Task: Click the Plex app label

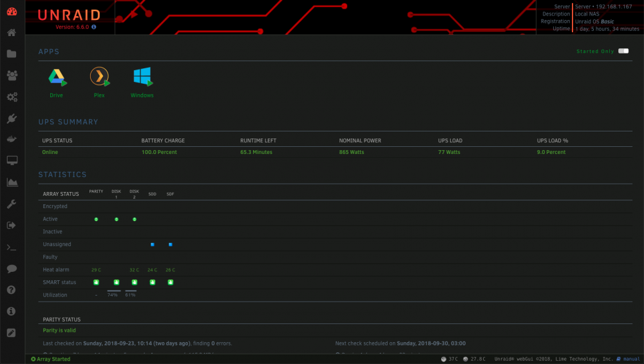Action: click(99, 95)
